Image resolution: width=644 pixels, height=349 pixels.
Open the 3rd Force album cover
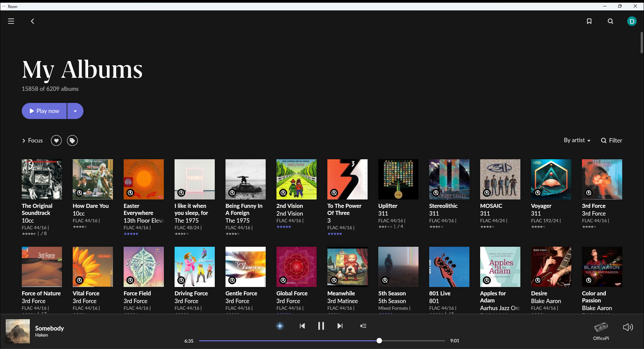602,179
